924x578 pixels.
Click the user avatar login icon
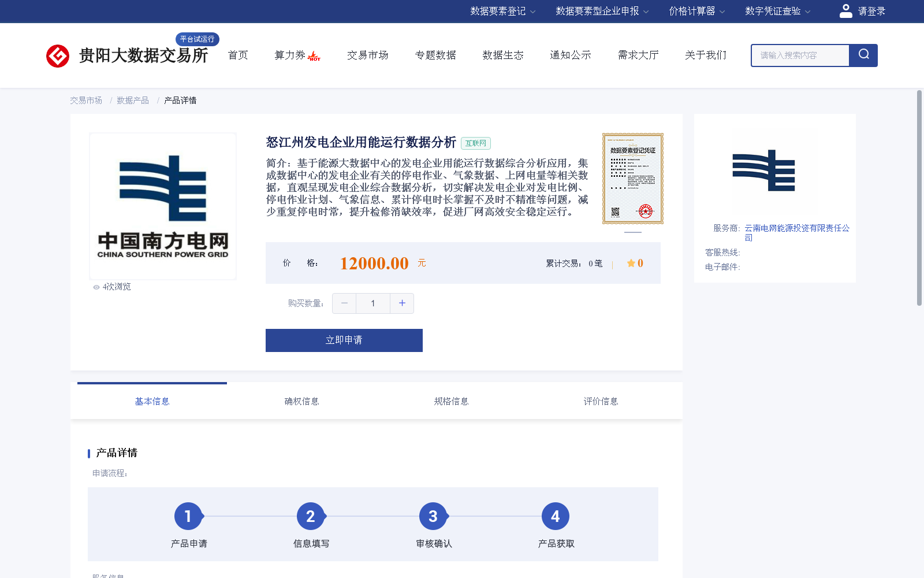(x=845, y=11)
